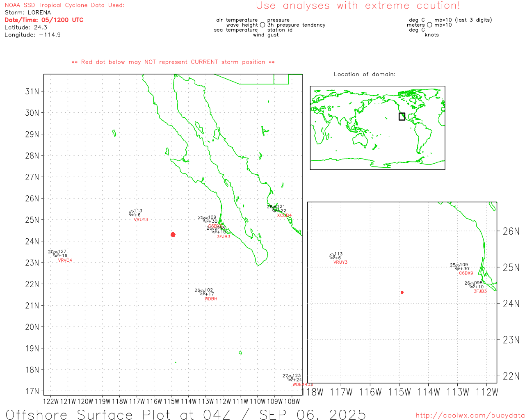Image resolution: width=525 pixels, height=420 pixels.
Task: Click the '+22' pressure tendency near XCUB4
Action: [282, 211]
